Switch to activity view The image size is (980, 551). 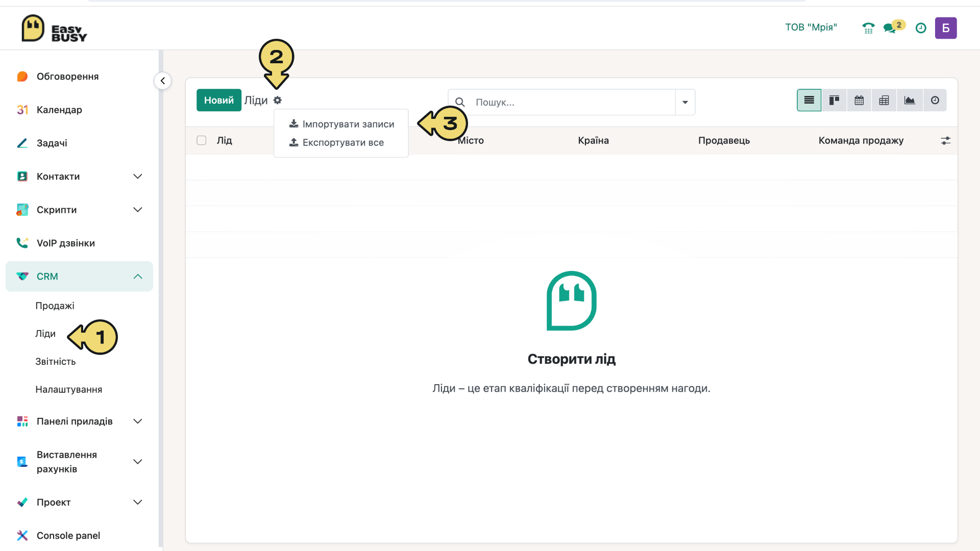[935, 101]
